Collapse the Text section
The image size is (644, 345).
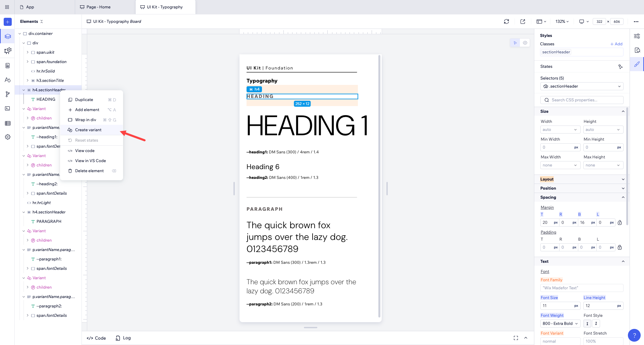623,261
